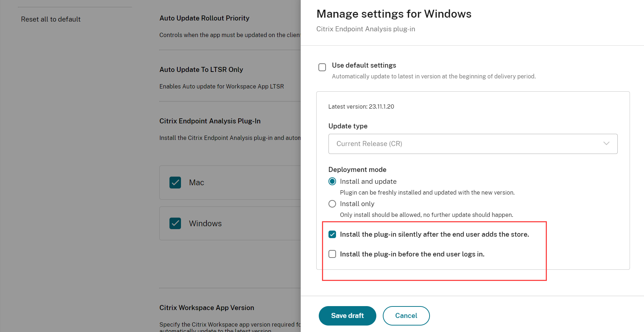Uncheck the Mac platform checkbox
644x332 pixels.
pos(175,183)
